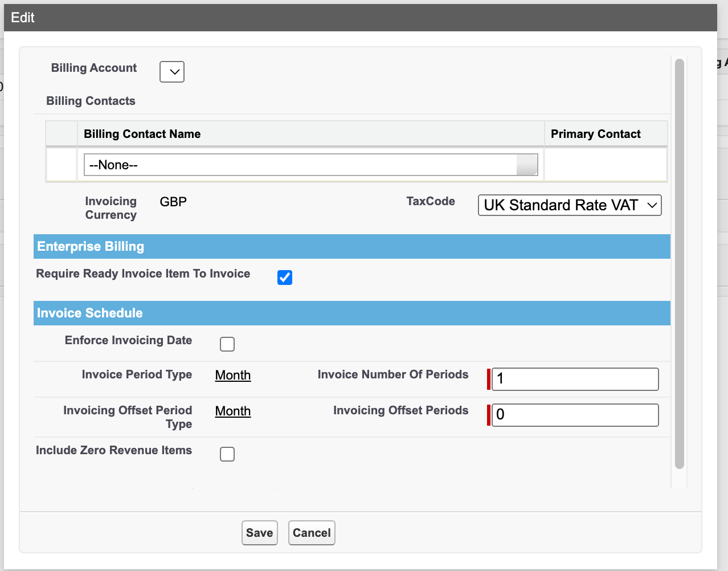Enable Enforce Invoicing Date checkbox
This screenshot has height=571, width=728.
click(227, 344)
